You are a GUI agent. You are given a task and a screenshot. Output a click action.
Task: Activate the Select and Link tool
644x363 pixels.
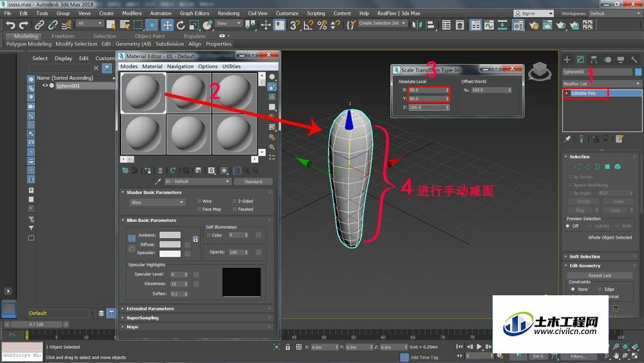click(39, 25)
